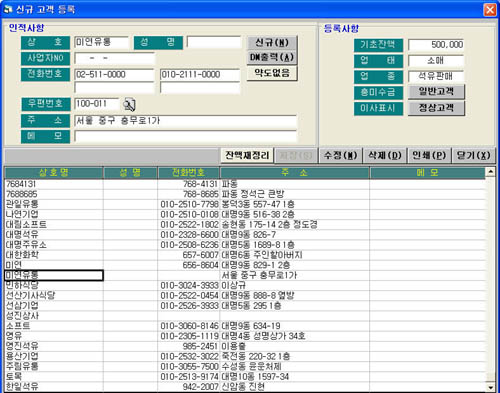Click the list scrollbar down arrow
Image resolution: width=500 pixels, height=393 pixels.
(x=490, y=387)
